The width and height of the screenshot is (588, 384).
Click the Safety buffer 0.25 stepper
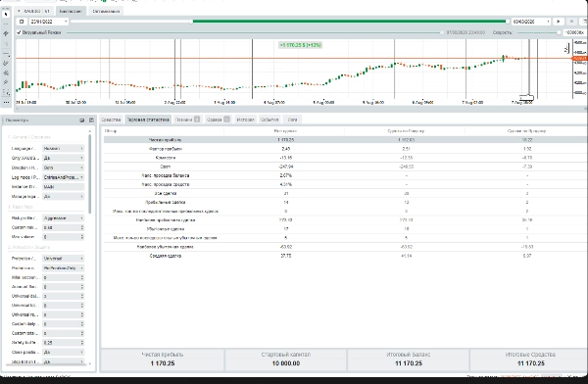tap(81, 343)
